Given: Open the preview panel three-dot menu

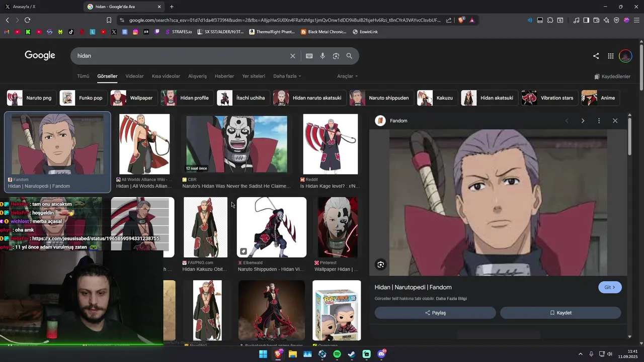Looking at the screenshot, I should click(x=599, y=121).
